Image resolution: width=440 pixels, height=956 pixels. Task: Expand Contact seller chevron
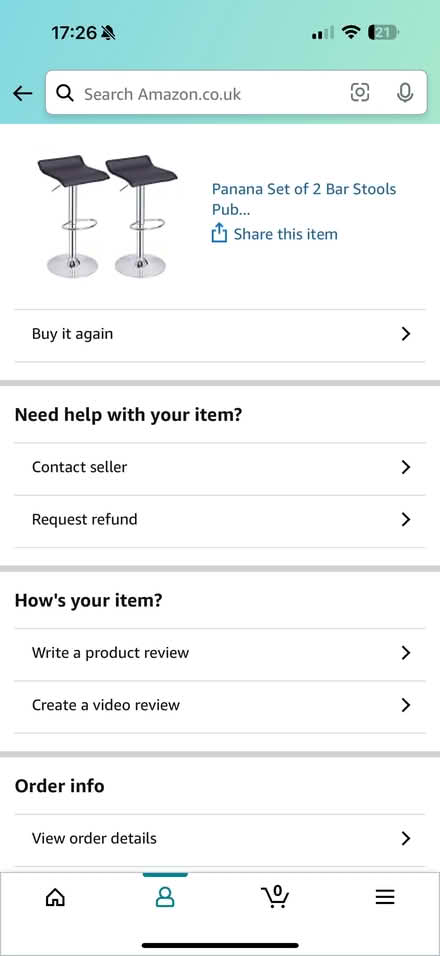[406, 467]
